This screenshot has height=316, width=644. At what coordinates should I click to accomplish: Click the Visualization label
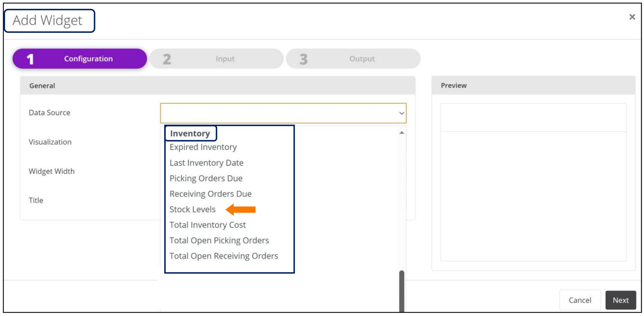pos(50,142)
